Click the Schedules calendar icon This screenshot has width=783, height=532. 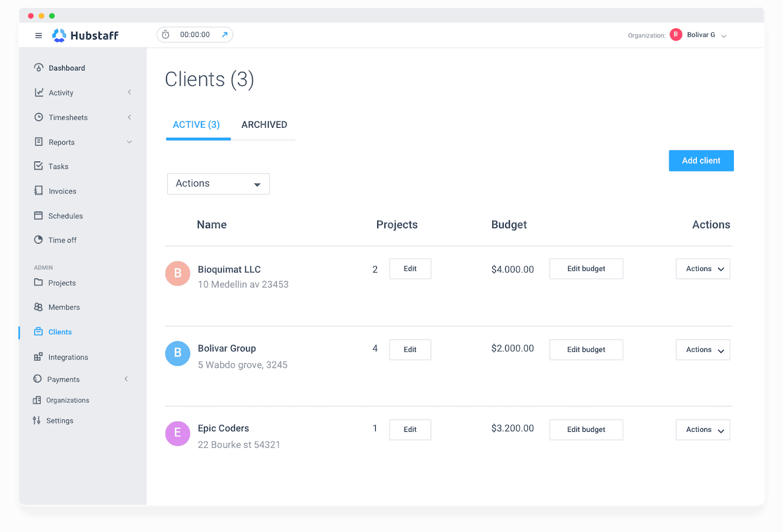point(39,215)
